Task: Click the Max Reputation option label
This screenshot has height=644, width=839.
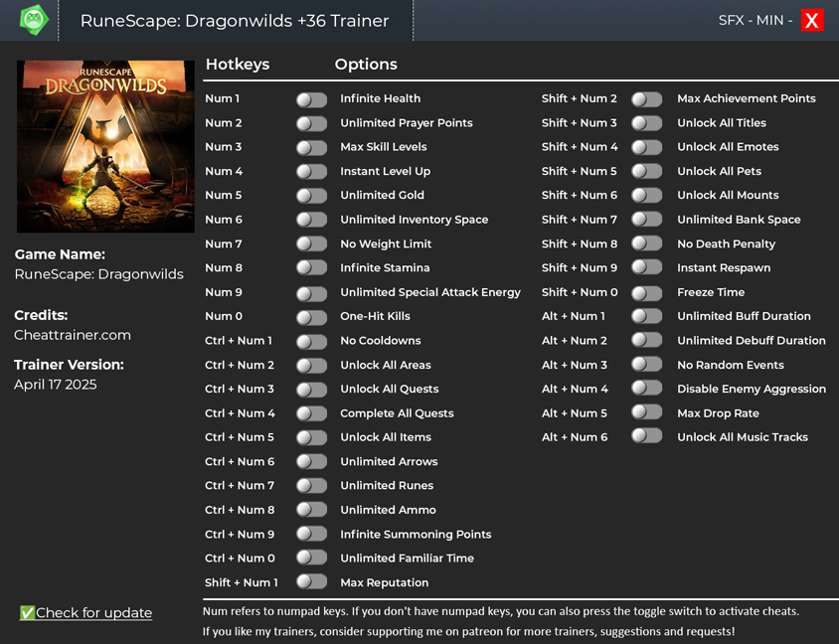Action: (x=384, y=583)
